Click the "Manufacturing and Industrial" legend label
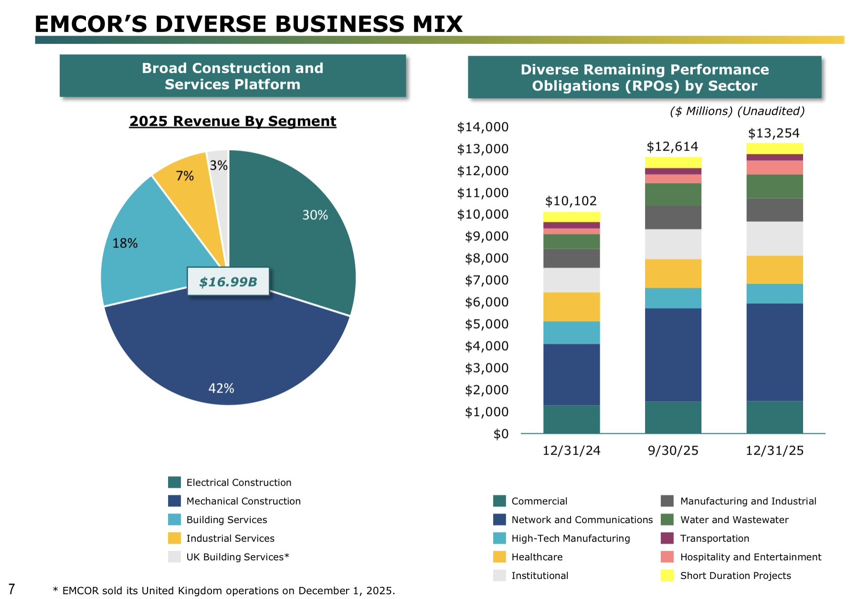This screenshot has height=599, width=868. (x=748, y=501)
